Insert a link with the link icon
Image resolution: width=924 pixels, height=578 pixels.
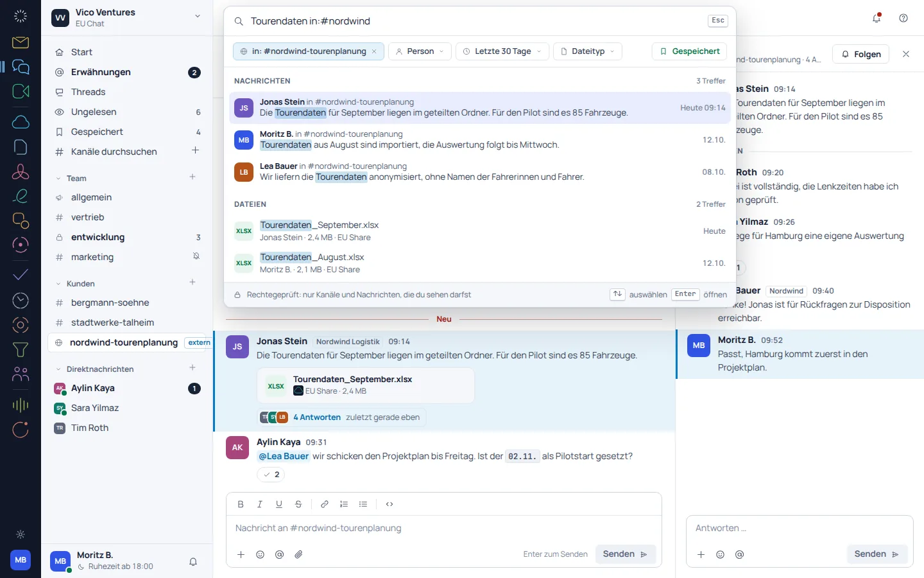(x=325, y=504)
